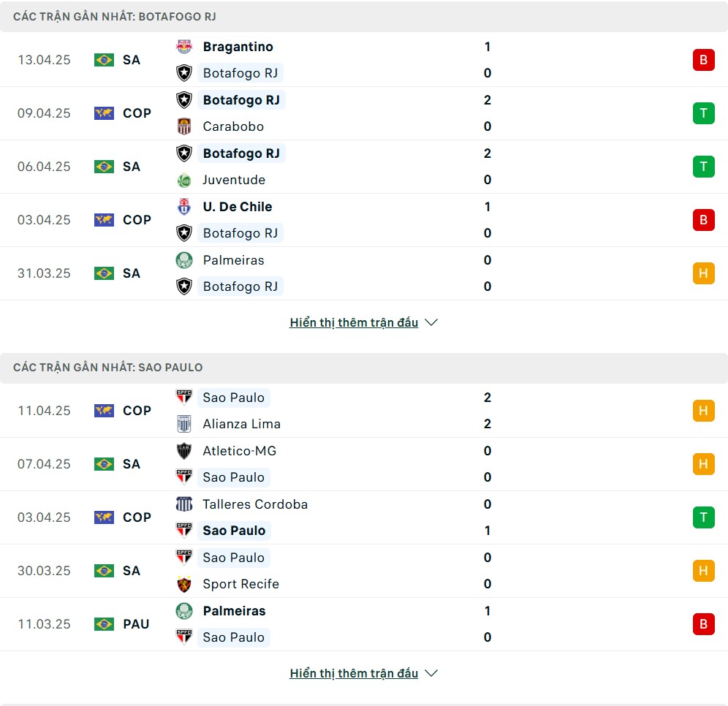Click red B badge for Bragantino match
Image resolution: width=728 pixels, height=706 pixels.
(x=703, y=60)
